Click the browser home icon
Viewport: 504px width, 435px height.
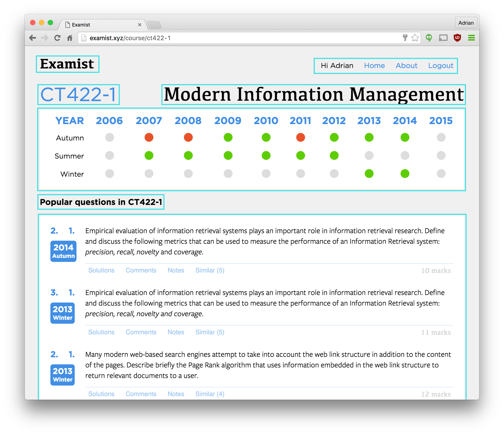tap(70, 38)
